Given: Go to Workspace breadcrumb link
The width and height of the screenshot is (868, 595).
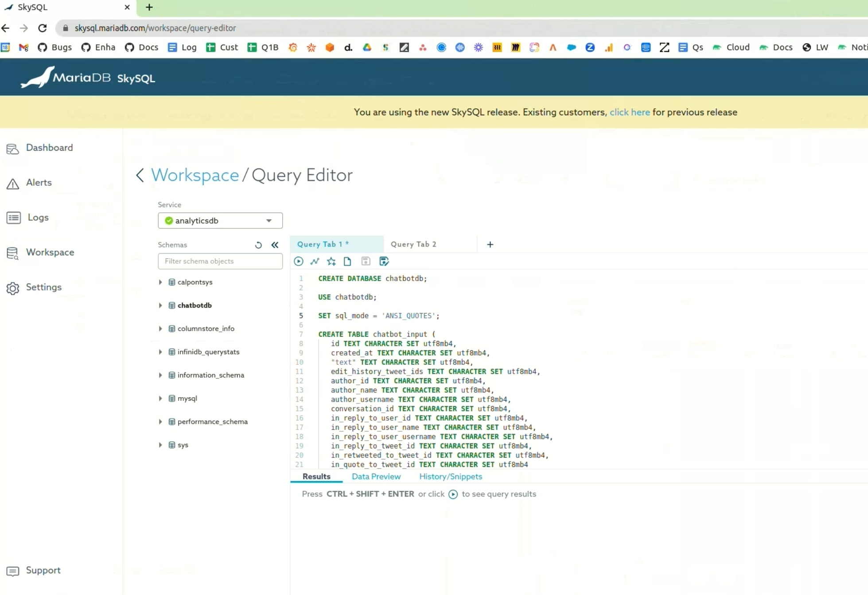Looking at the screenshot, I should coord(195,175).
